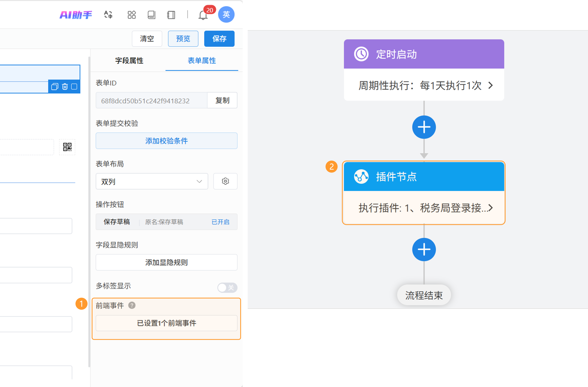Open the notification bell icon
588x387 pixels.
[x=203, y=15]
